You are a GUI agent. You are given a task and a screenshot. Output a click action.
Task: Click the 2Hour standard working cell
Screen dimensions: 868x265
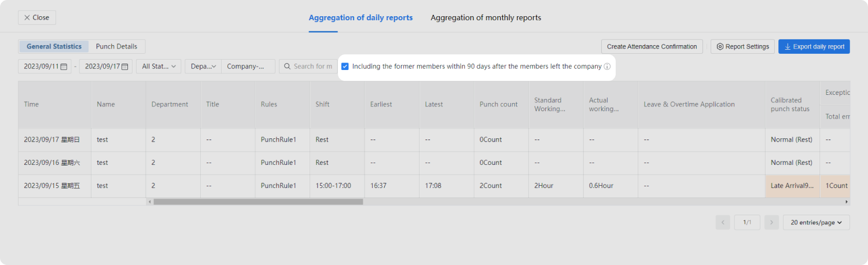click(x=556, y=186)
